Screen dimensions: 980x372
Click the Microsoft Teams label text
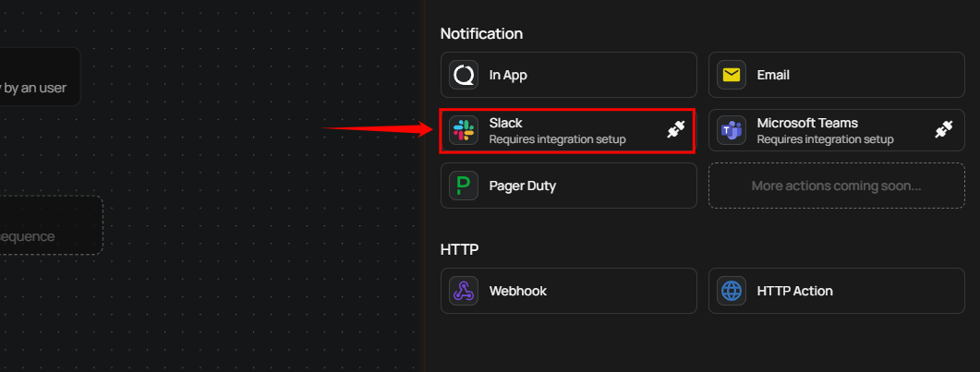tap(807, 123)
